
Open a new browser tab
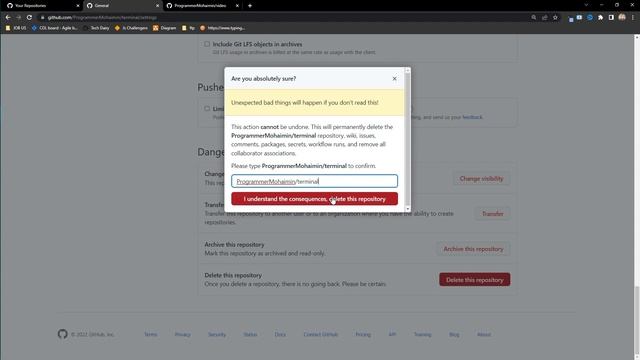[250, 6]
